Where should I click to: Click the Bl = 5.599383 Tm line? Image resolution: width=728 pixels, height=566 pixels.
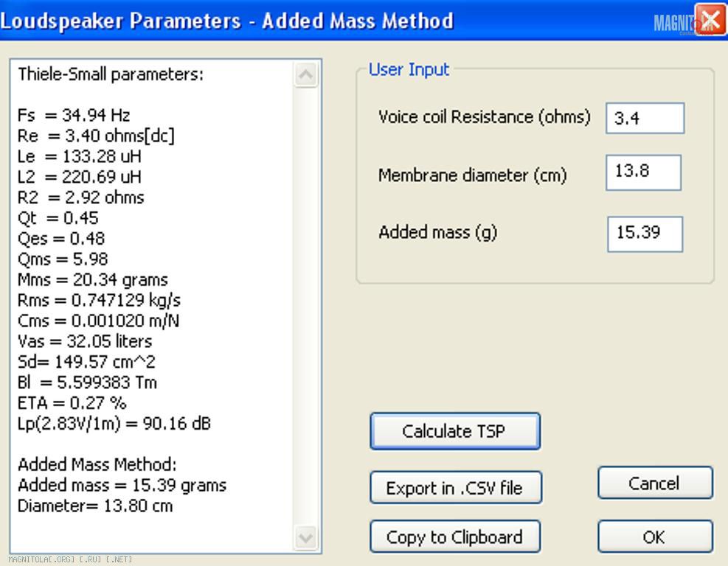coord(87,383)
